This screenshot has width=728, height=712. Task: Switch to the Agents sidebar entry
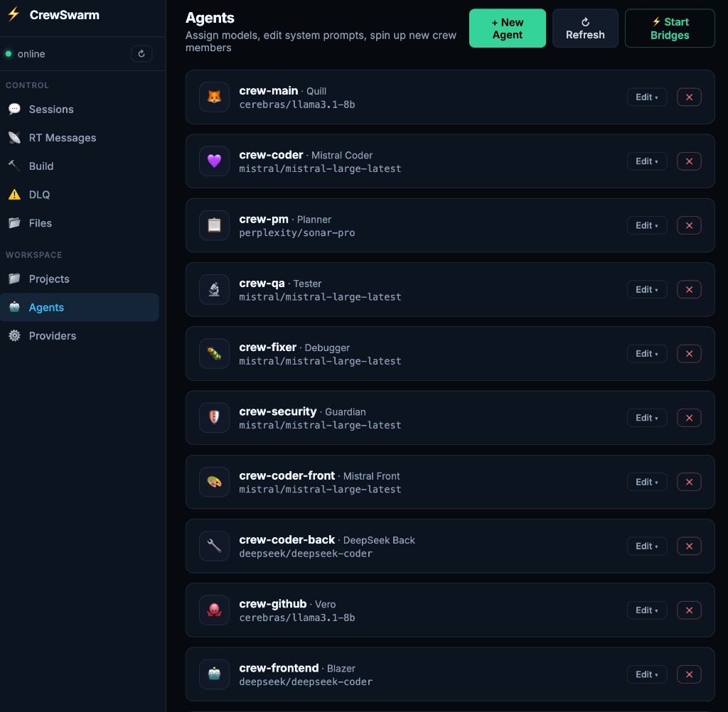45,307
